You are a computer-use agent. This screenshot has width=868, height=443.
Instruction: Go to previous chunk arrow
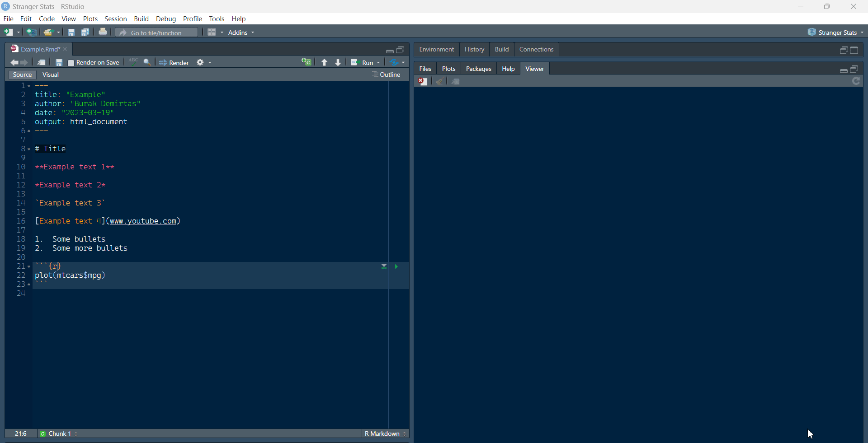(x=324, y=63)
